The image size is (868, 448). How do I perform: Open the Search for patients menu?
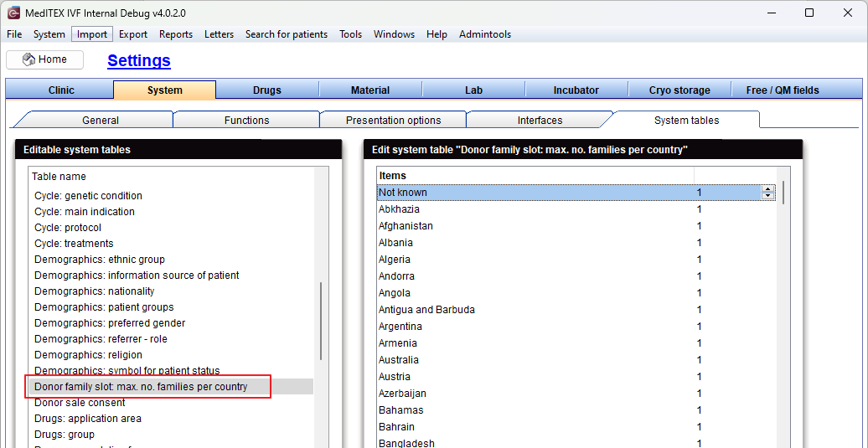coord(287,34)
